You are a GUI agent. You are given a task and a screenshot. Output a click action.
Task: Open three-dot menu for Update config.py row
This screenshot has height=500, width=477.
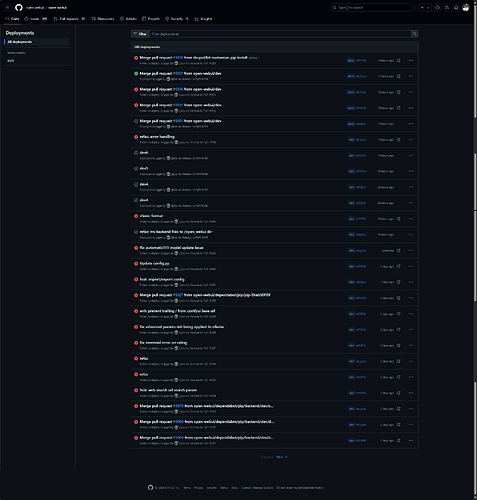(x=411, y=266)
